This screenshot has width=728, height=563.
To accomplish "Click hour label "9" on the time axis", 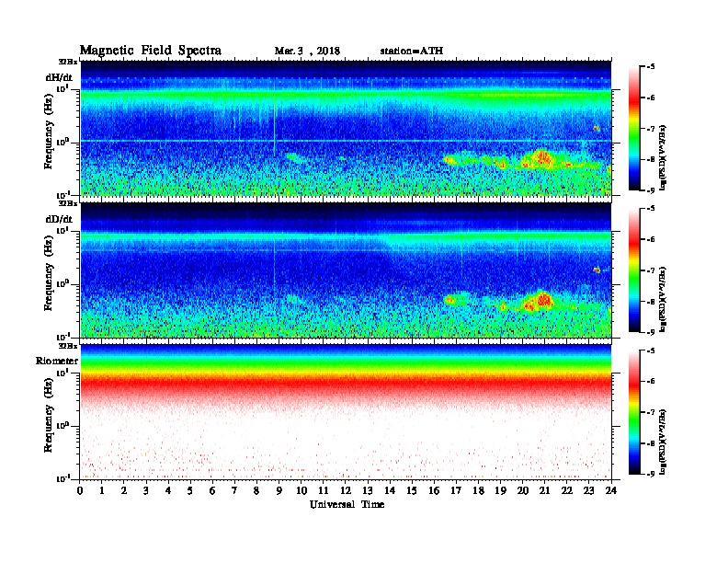I will point(279,490).
